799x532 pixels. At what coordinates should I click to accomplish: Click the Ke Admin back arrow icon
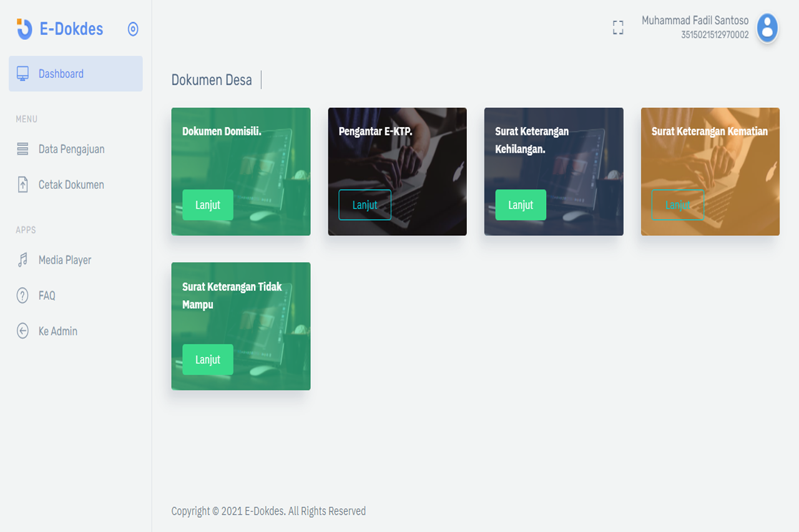[x=23, y=331]
